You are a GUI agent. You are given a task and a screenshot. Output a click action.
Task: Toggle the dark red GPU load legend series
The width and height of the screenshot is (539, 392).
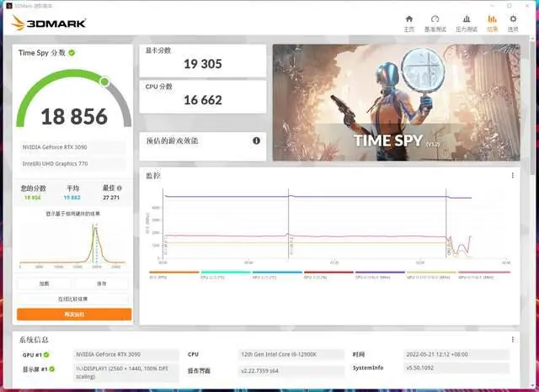point(328,274)
